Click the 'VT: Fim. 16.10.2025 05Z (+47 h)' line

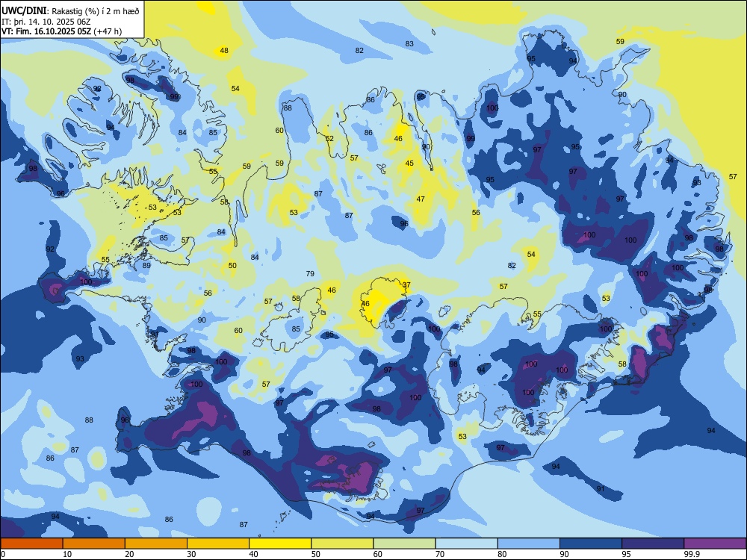coord(61,31)
